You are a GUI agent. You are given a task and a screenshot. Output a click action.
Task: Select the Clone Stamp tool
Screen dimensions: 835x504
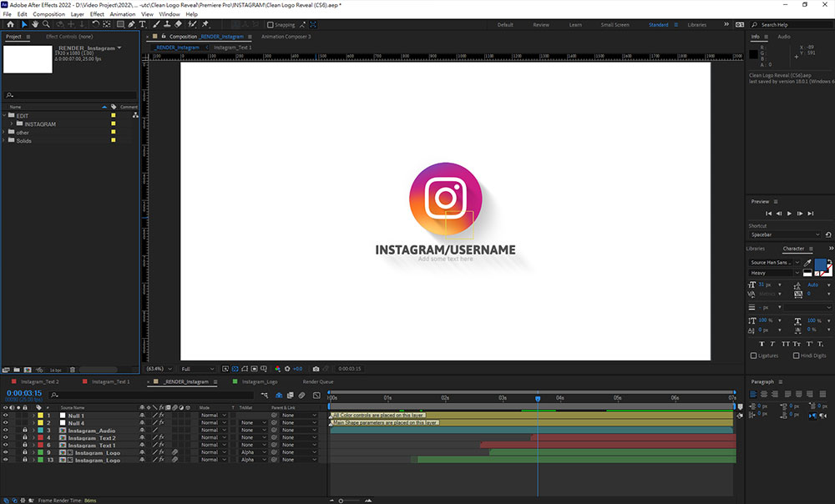pos(167,24)
